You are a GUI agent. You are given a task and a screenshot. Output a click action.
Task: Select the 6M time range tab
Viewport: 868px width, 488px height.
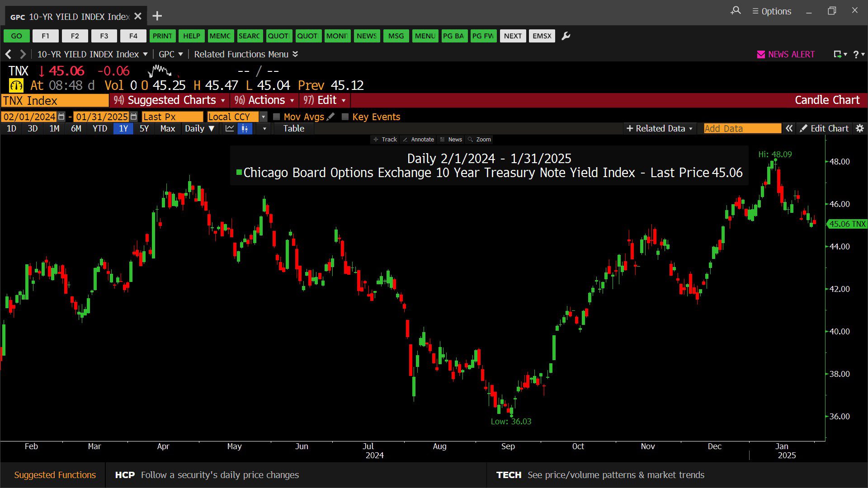click(x=76, y=129)
